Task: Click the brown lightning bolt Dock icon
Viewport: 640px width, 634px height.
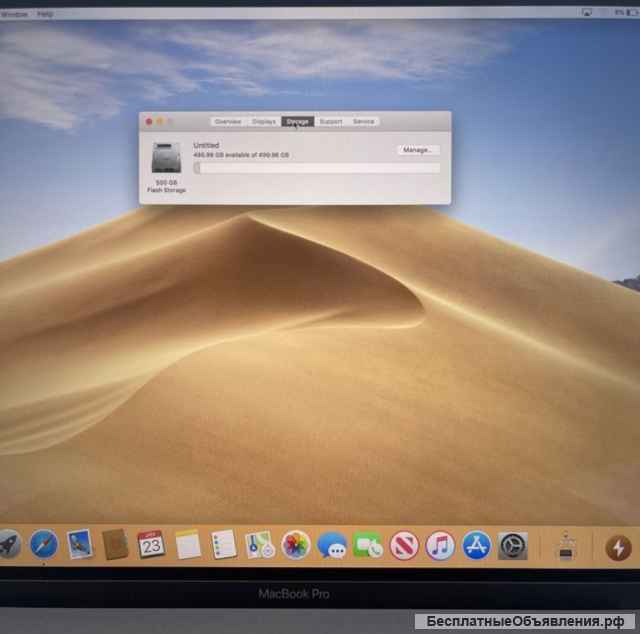Action: [618, 548]
